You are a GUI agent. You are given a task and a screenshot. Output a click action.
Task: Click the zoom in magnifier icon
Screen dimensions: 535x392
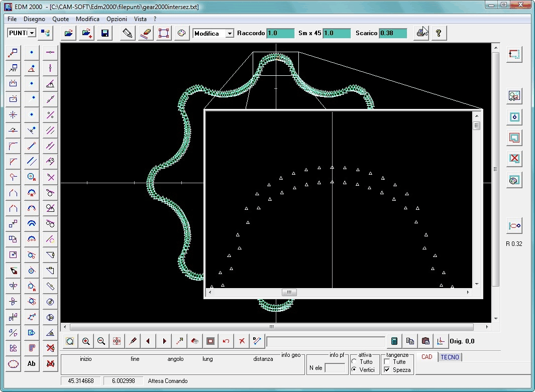(85, 341)
